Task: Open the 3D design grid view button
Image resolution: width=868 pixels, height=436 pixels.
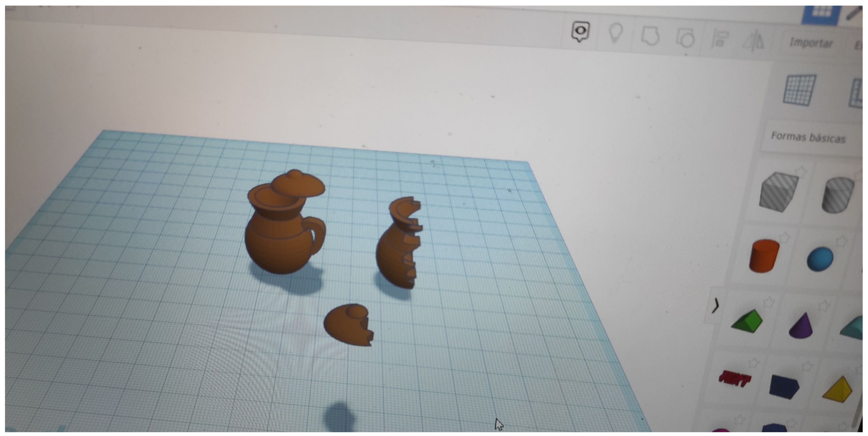Action: (821, 13)
